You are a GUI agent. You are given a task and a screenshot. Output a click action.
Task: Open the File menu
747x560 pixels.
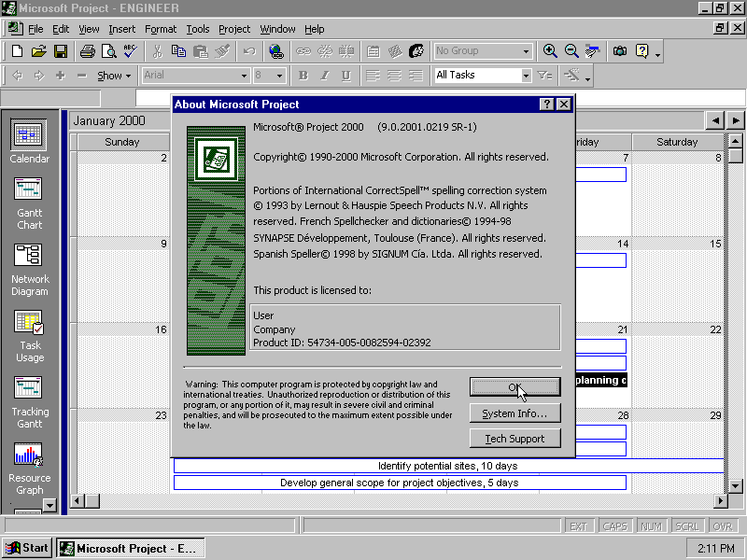coord(35,29)
